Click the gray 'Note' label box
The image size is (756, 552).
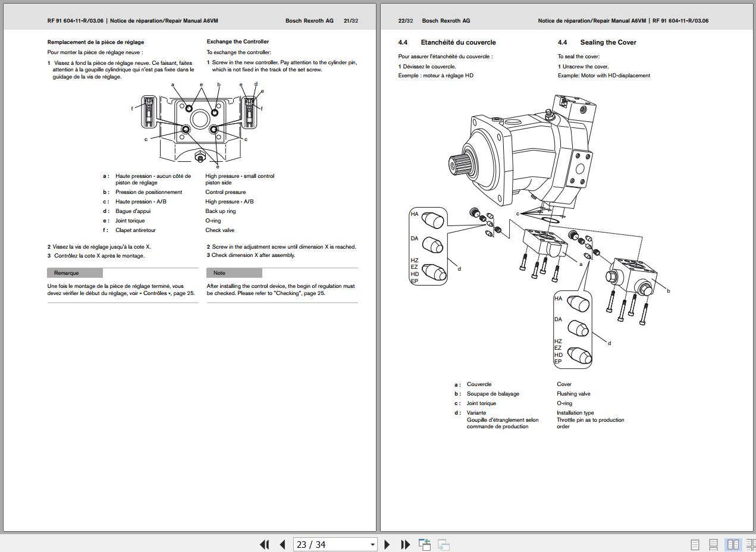tap(234, 273)
